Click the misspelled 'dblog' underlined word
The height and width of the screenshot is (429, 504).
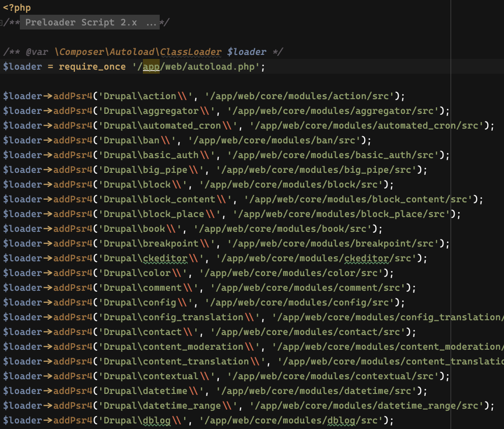click(158, 420)
